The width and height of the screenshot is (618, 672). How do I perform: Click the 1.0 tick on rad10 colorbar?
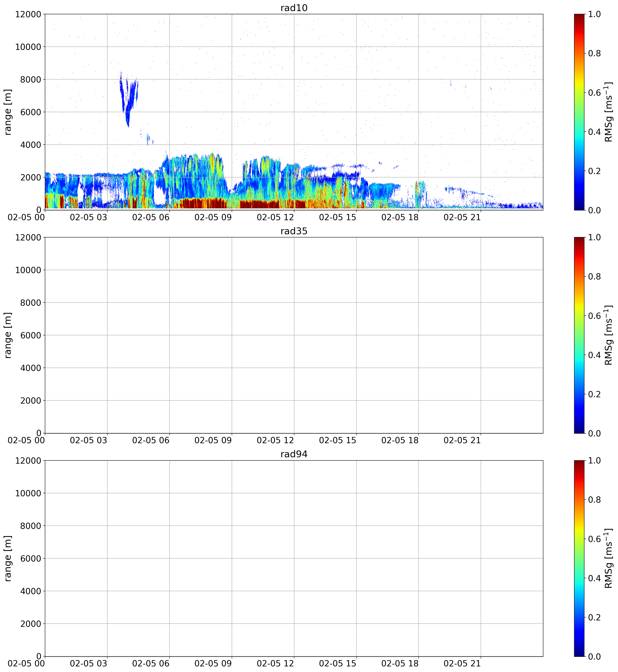click(x=594, y=14)
